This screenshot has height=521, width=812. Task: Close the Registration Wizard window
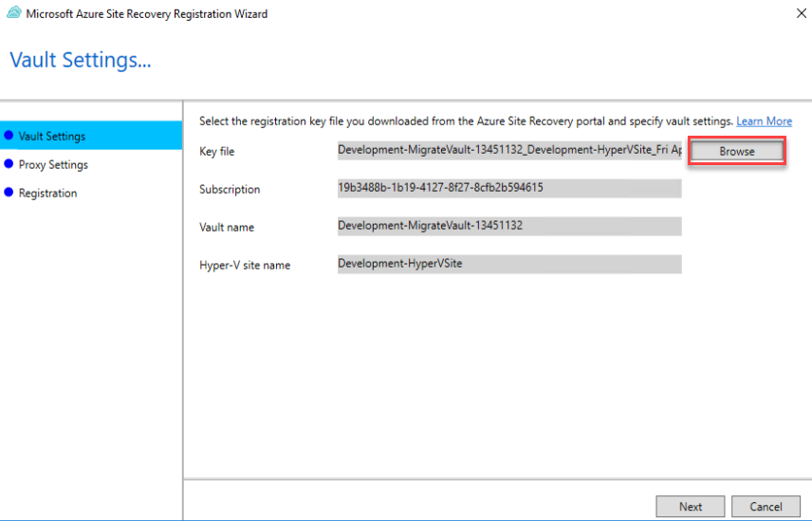[x=802, y=13]
